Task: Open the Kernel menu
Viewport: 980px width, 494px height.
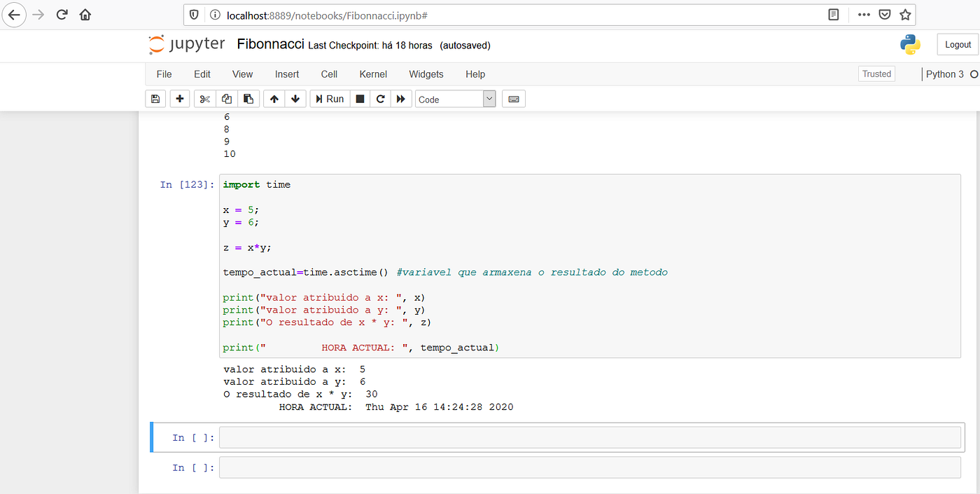Action: 372,74
